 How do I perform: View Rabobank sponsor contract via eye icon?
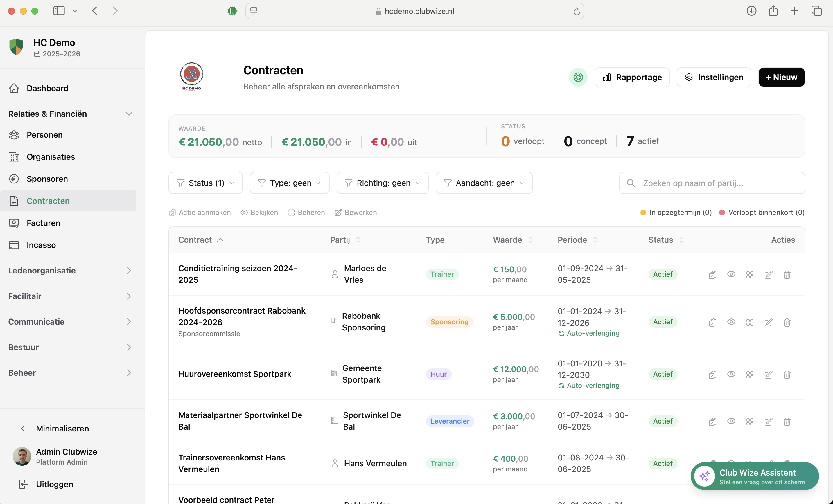731,322
